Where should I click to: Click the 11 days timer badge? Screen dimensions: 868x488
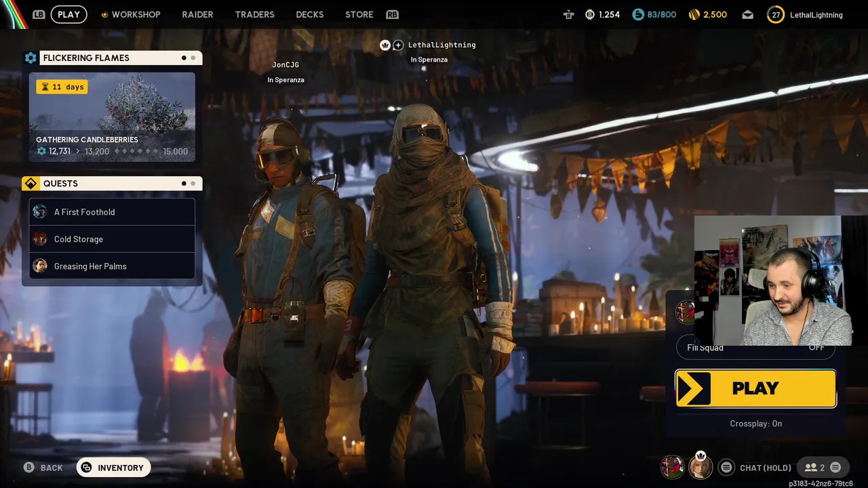click(x=62, y=87)
